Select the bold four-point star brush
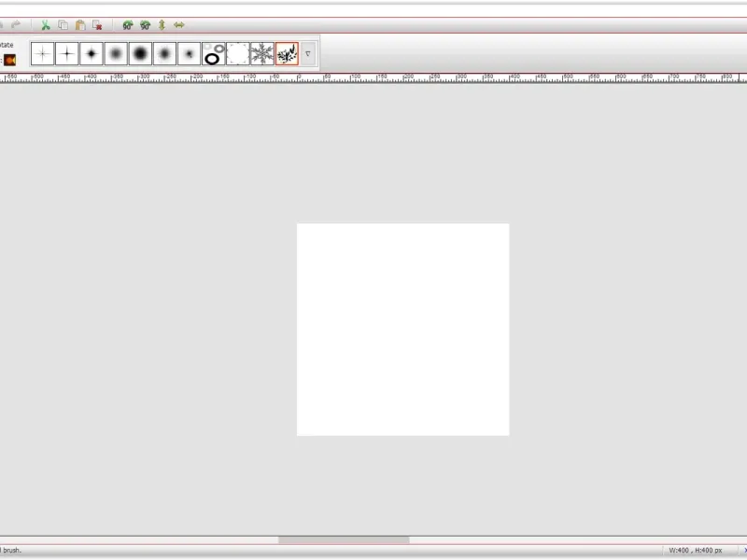The width and height of the screenshot is (747, 560). tap(92, 53)
